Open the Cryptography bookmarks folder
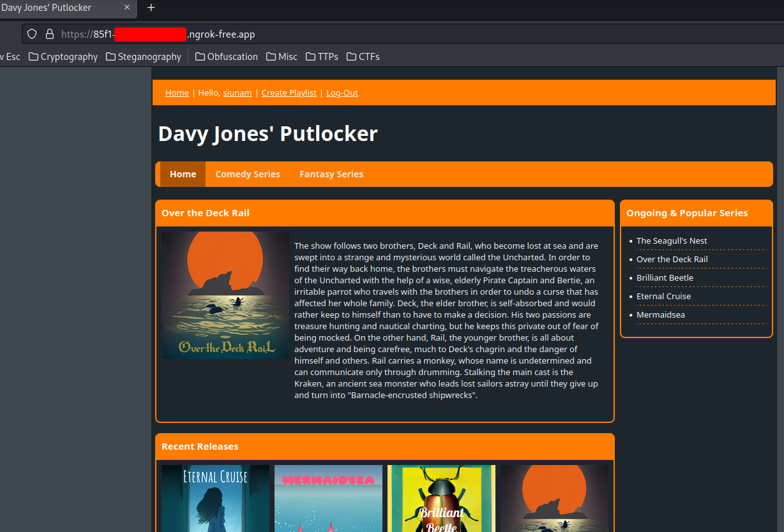Image resolution: width=784 pixels, height=532 pixels. click(63, 57)
